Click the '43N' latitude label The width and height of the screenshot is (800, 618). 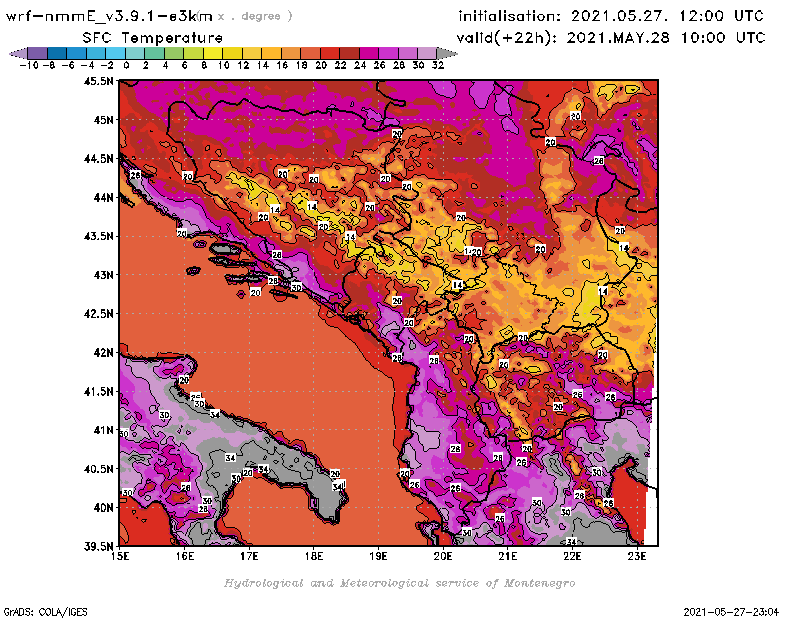pos(104,275)
